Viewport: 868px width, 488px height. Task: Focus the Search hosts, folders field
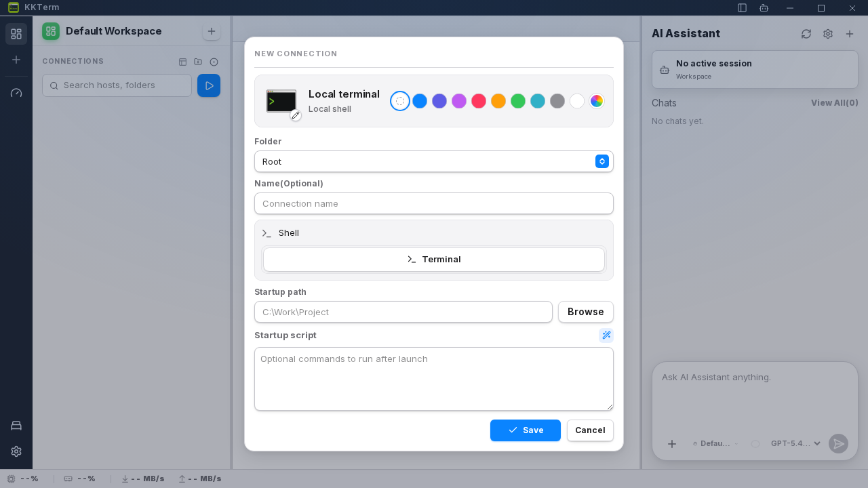tap(117, 85)
